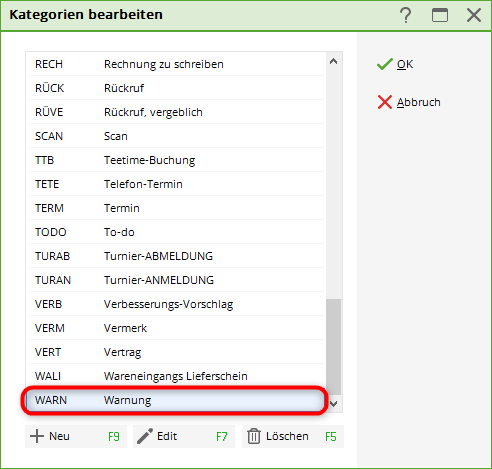Viewport: 492px width, 469px height.
Task: Select the WALI Wareneingangs Lieferschein row
Action: [x=177, y=376]
